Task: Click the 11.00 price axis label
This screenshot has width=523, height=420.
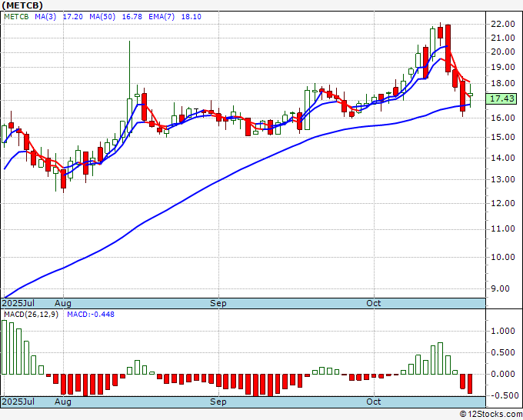Action: [x=503, y=229]
